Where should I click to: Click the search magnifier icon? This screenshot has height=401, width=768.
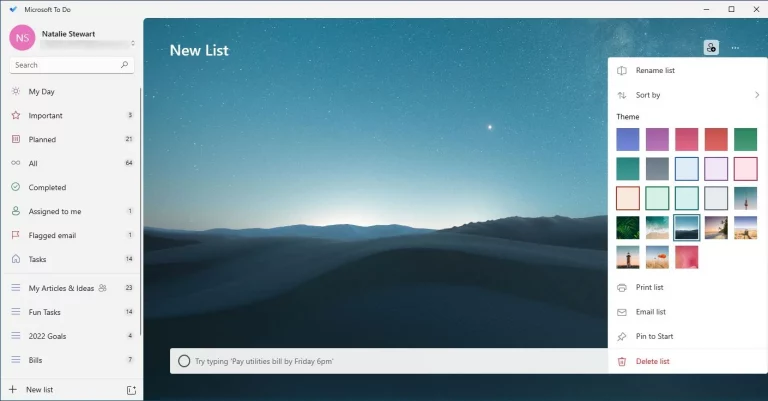(124, 65)
